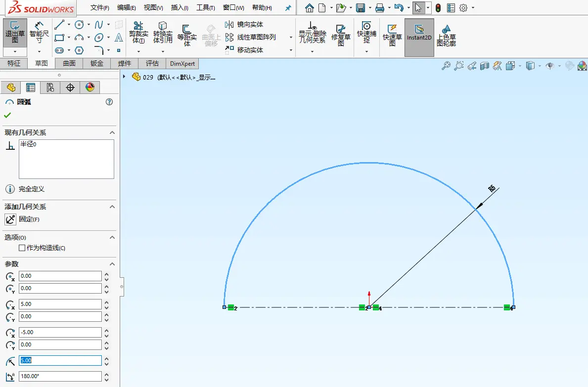The image size is (588, 387).
Task: Switch to the 特征 ribbon tab
Action: click(14, 63)
